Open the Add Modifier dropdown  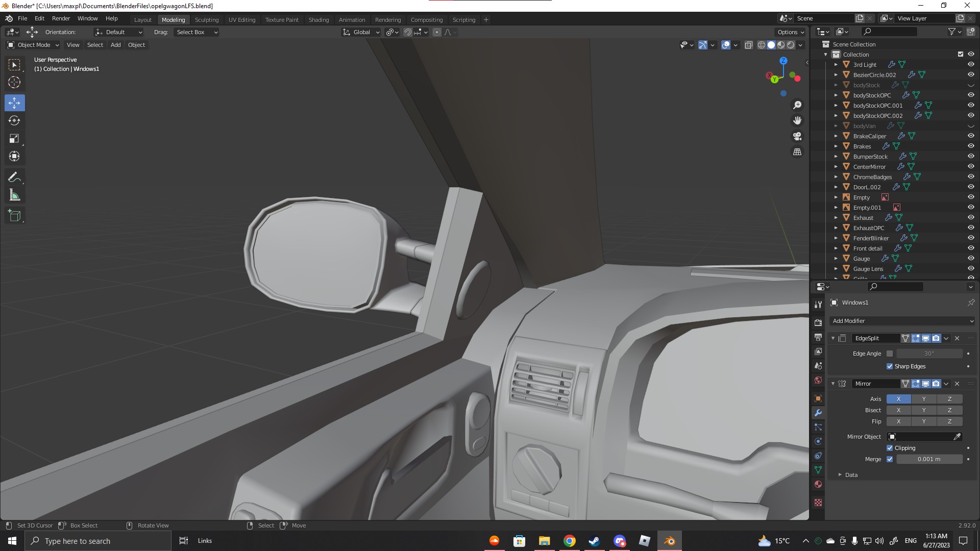pyautogui.click(x=902, y=321)
